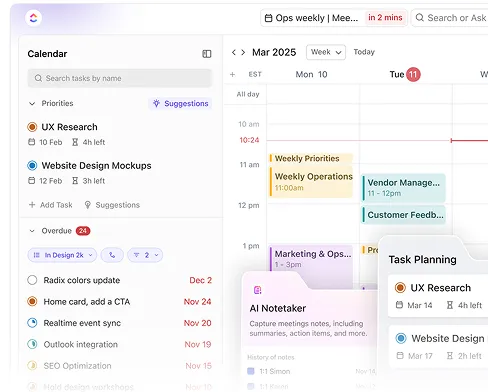Click the plus icon beside EST
488x392 pixels.
[x=233, y=74]
